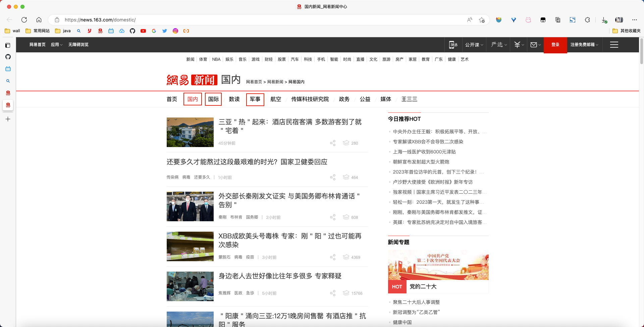Add page to favorites star icon
Viewport: 644px width, 327px height.
[482, 20]
